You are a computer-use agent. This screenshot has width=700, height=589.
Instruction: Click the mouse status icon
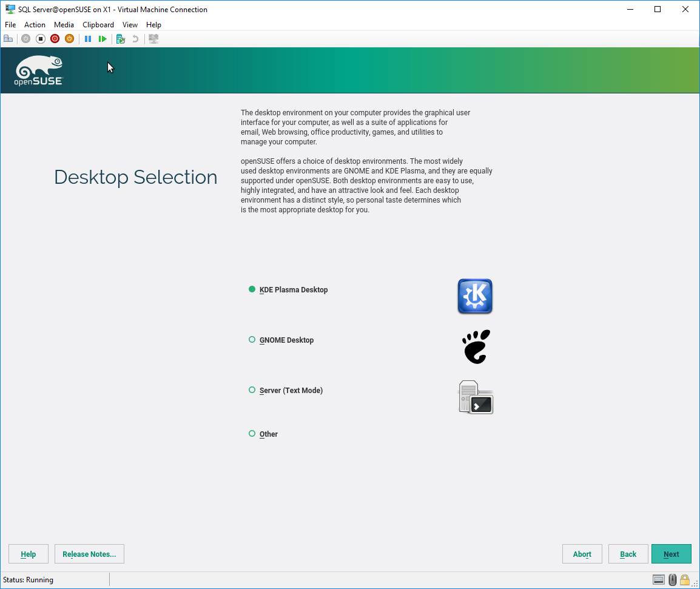[672, 580]
